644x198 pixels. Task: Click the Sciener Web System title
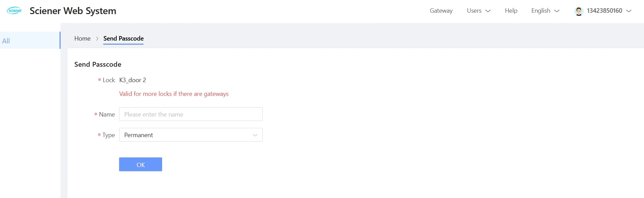[73, 11]
